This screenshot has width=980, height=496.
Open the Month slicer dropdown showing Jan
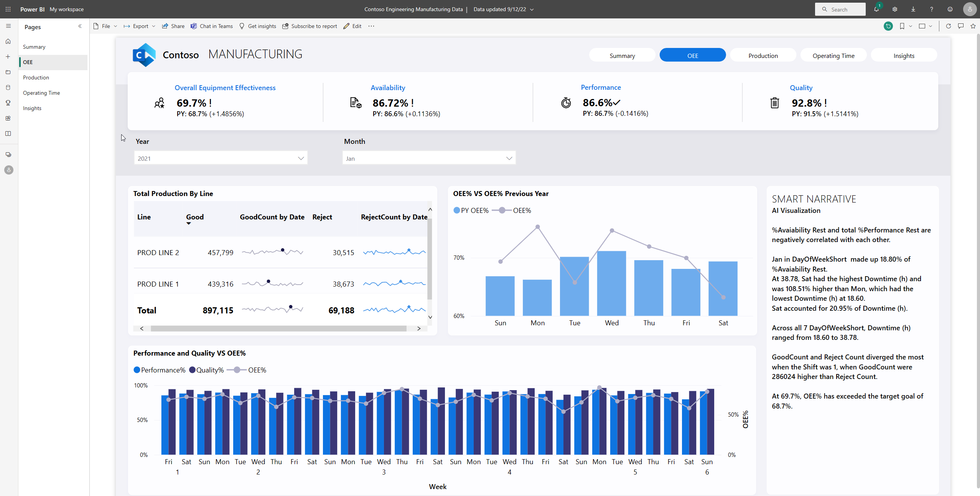coord(509,158)
